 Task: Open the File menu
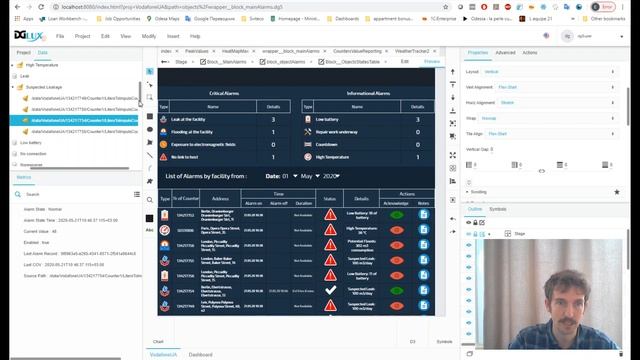pos(60,36)
